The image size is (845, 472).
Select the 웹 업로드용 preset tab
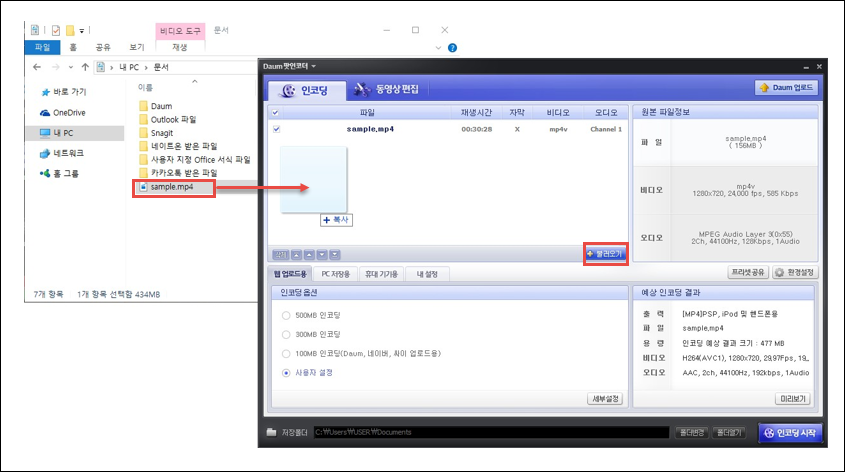pyautogui.click(x=290, y=274)
